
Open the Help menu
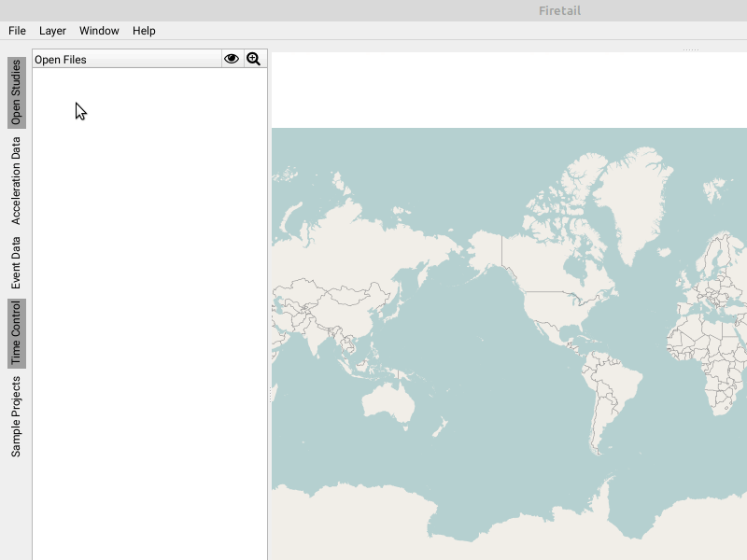(144, 31)
